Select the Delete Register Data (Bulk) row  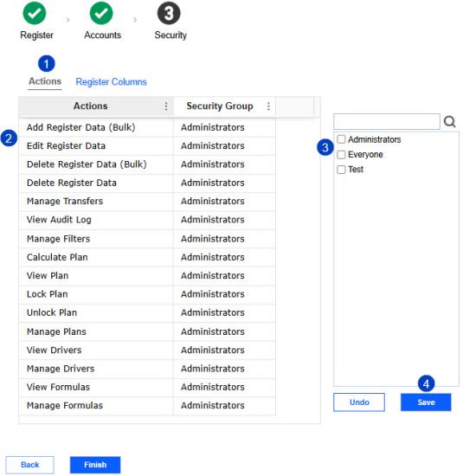click(147, 164)
